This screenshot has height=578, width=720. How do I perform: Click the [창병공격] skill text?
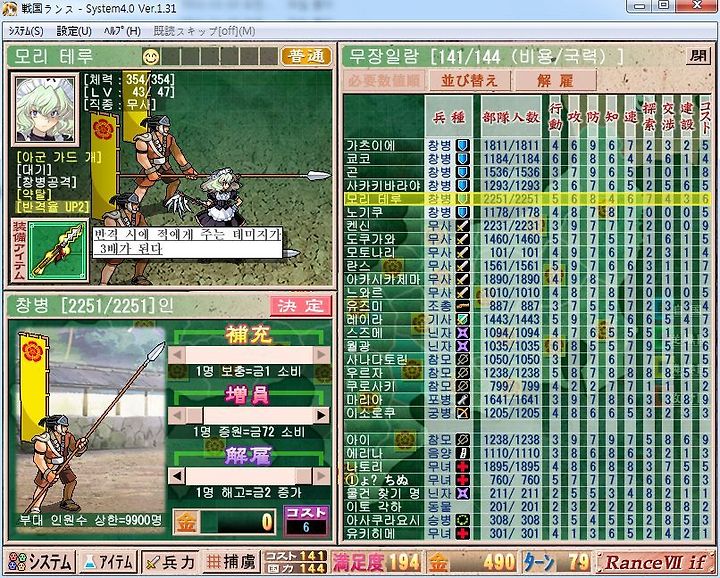click(46, 182)
